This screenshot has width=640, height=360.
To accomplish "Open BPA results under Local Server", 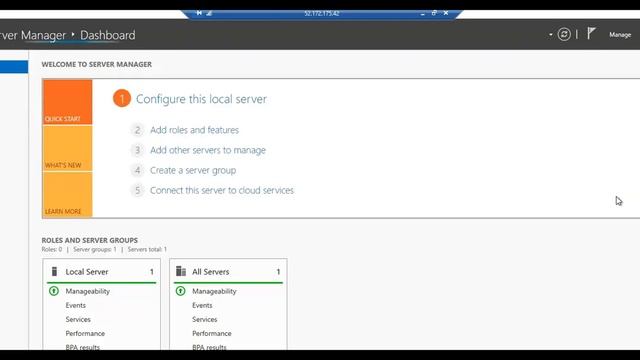I will [x=82, y=347].
